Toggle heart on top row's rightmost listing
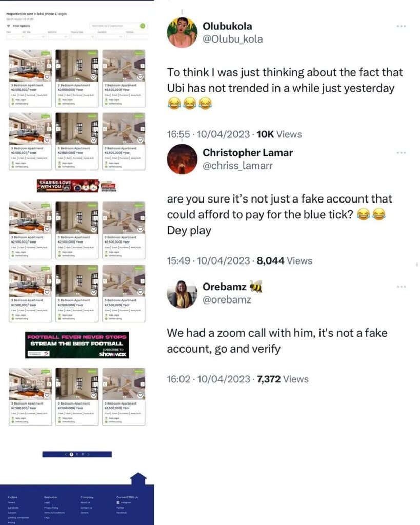Viewport: 420px width, 525px height. [140, 77]
